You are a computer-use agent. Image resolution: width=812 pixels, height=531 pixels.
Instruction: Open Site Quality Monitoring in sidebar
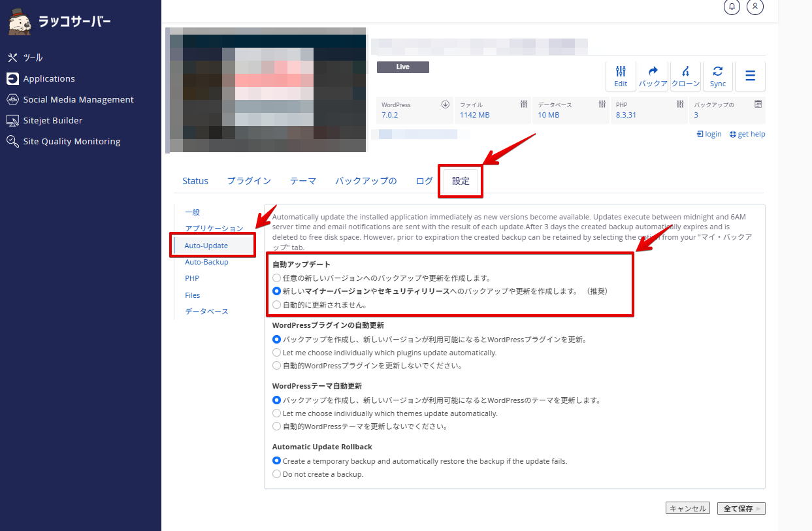[x=72, y=141]
